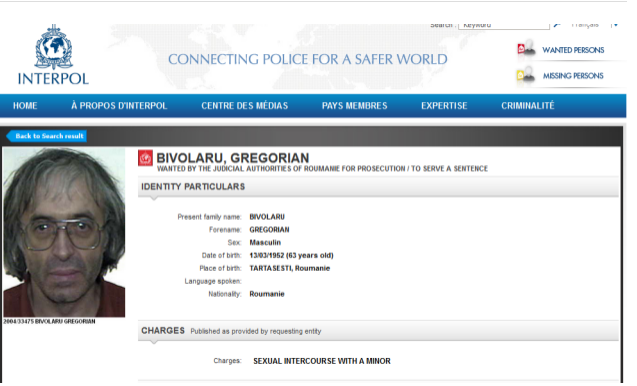Click the 'Place of birth:' label

coord(220,269)
